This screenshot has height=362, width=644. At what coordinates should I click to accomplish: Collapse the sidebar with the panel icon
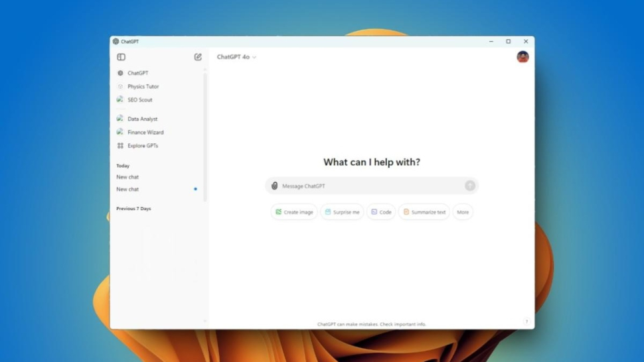(121, 57)
